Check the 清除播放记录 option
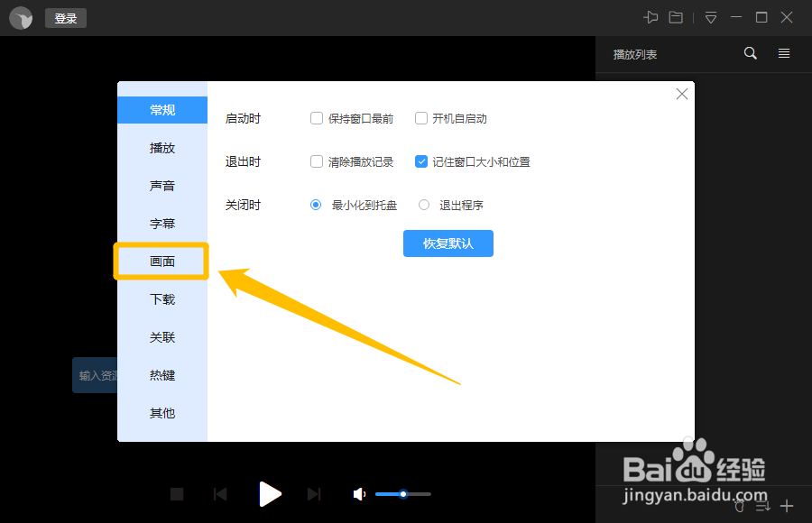 [317, 161]
